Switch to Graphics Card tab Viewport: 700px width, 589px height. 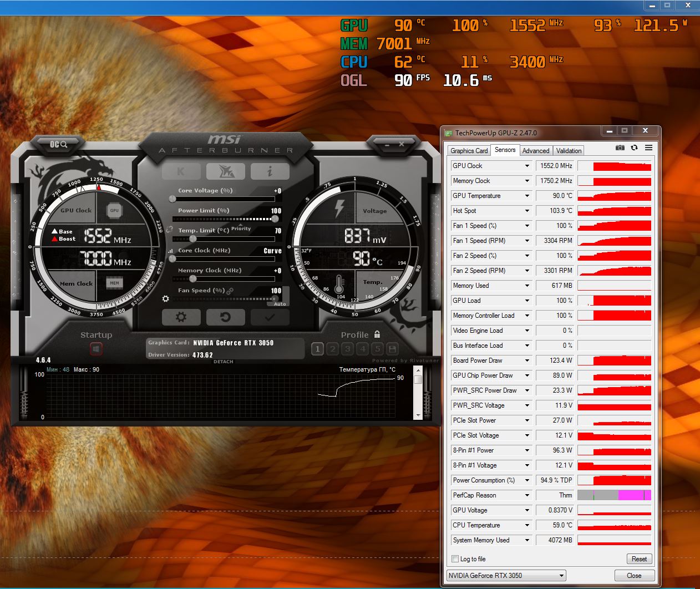point(469,151)
